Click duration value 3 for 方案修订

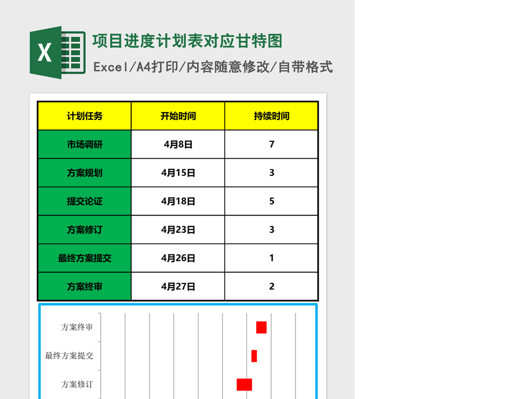(x=271, y=230)
